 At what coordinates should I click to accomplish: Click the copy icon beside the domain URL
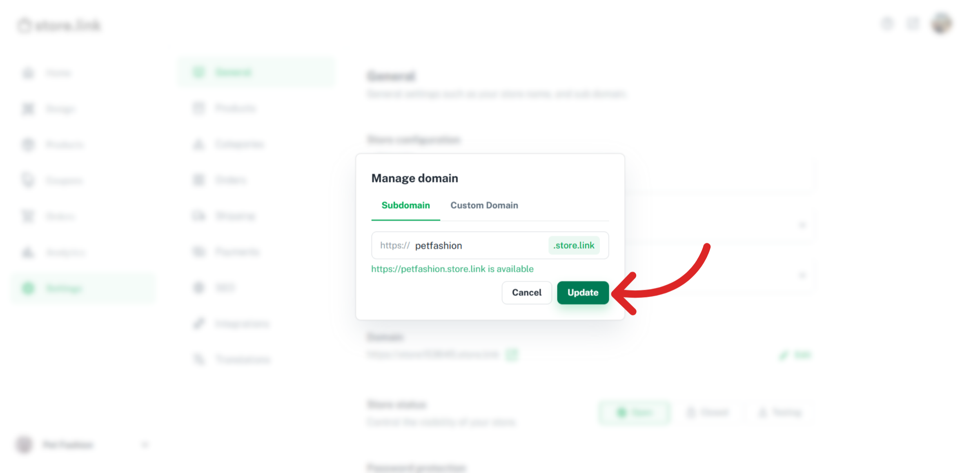pos(512,354)
